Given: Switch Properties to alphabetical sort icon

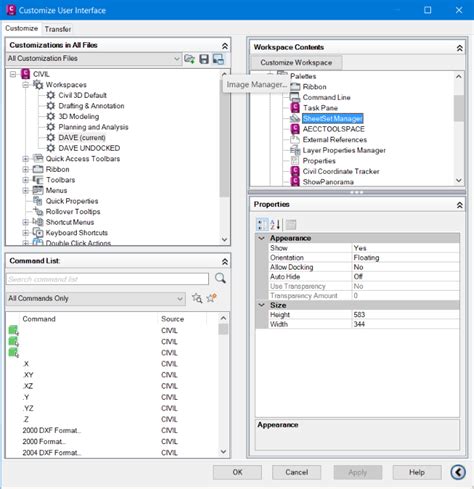Looking at the screenshot, I should pyautogui.click(x=275, y=224).
